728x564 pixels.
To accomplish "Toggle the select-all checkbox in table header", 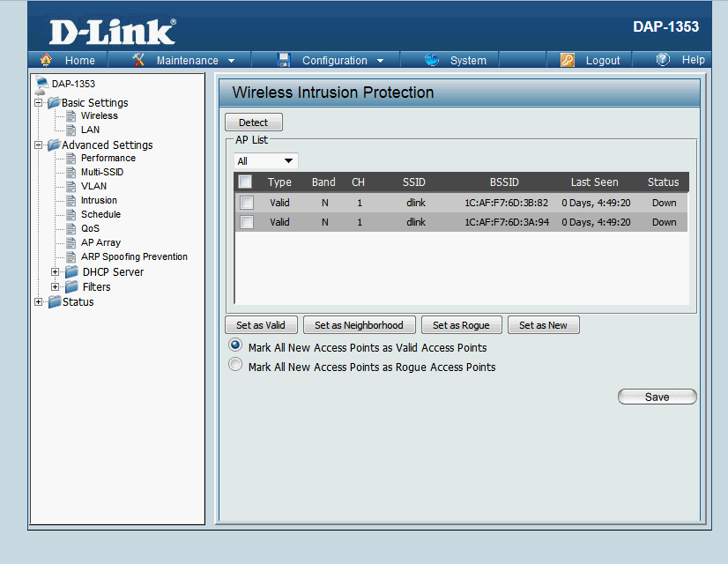I will [245, 182].
